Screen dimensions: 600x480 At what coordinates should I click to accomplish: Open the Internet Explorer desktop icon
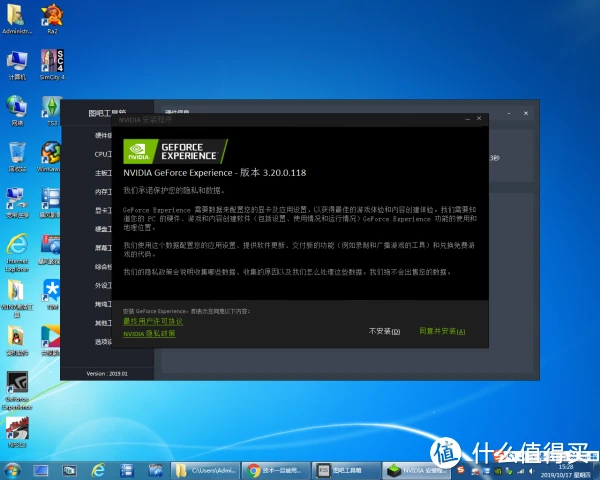(x=17, y=253)
